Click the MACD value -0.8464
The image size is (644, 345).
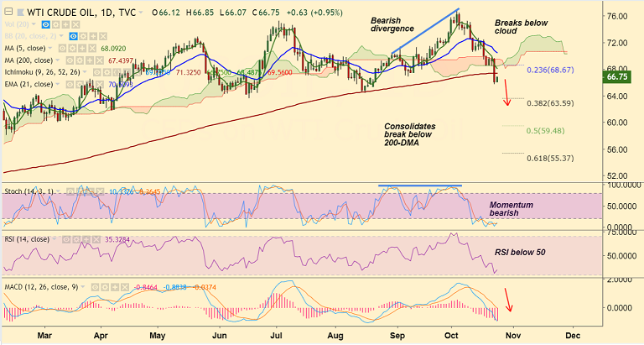(146, 287)
